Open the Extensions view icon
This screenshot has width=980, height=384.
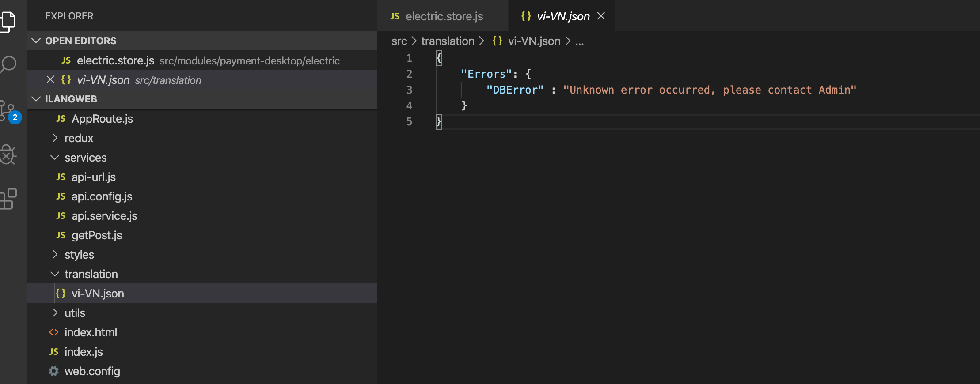8,199
